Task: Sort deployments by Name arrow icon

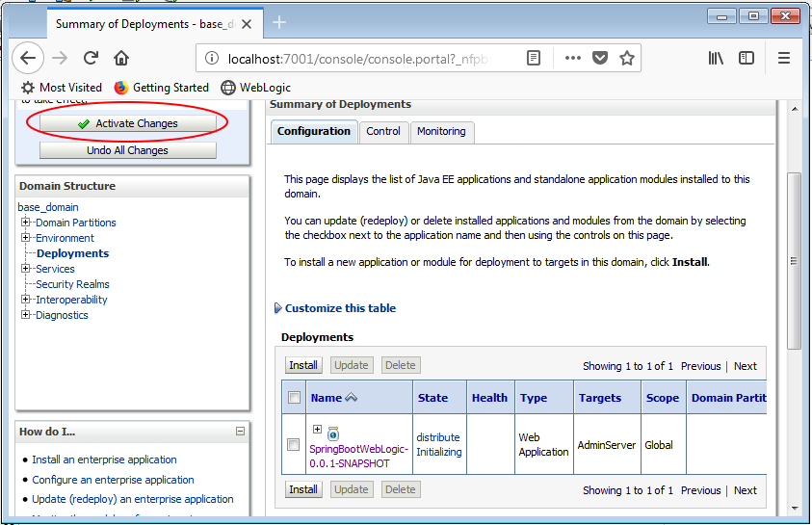Action: [x=352, y=398]
